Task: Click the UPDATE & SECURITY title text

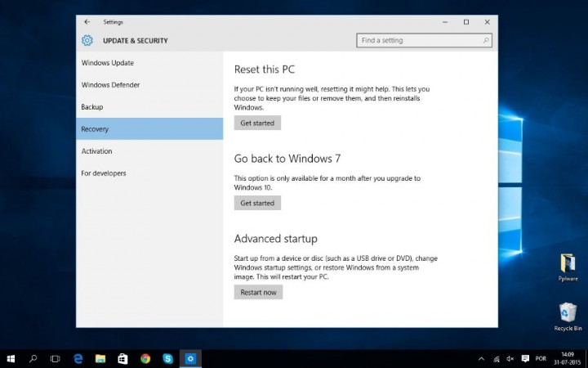Action: tap(136, 41)
